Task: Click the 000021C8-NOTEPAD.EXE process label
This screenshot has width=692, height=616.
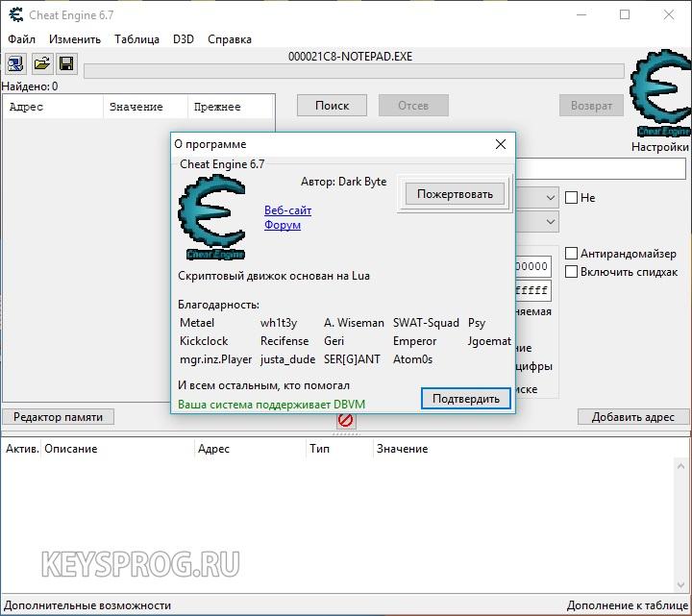Action: (351, 57)
